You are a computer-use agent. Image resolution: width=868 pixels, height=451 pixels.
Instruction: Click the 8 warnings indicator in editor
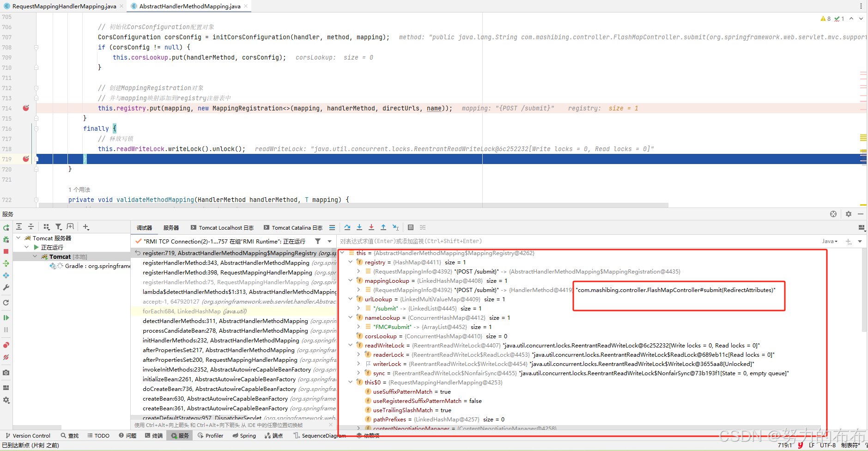click(x=826, y=19)
